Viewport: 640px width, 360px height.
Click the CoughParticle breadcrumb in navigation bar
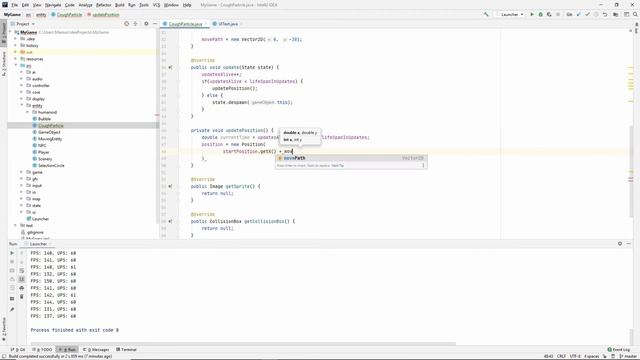click(x=67, y=14)
